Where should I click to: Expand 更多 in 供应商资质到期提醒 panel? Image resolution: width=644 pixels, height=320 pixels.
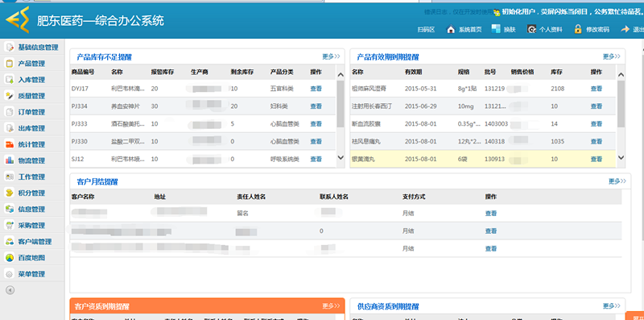[x=612, y=306]
